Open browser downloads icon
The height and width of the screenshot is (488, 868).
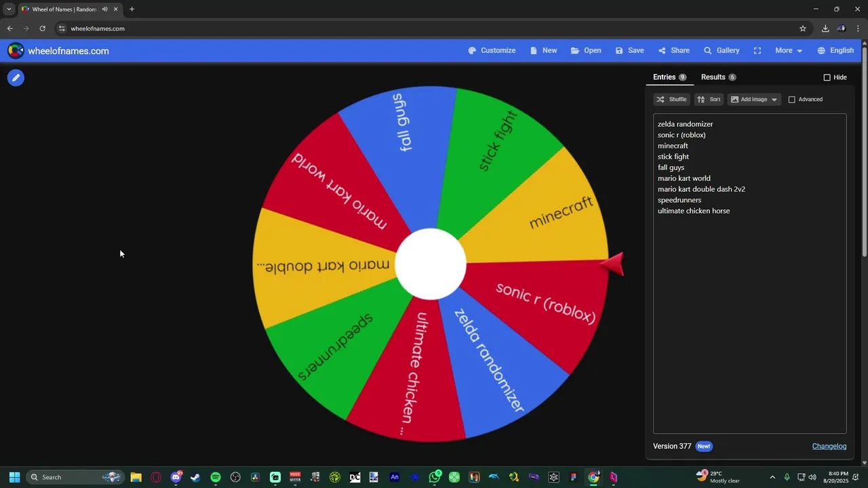tap(825, 28)
